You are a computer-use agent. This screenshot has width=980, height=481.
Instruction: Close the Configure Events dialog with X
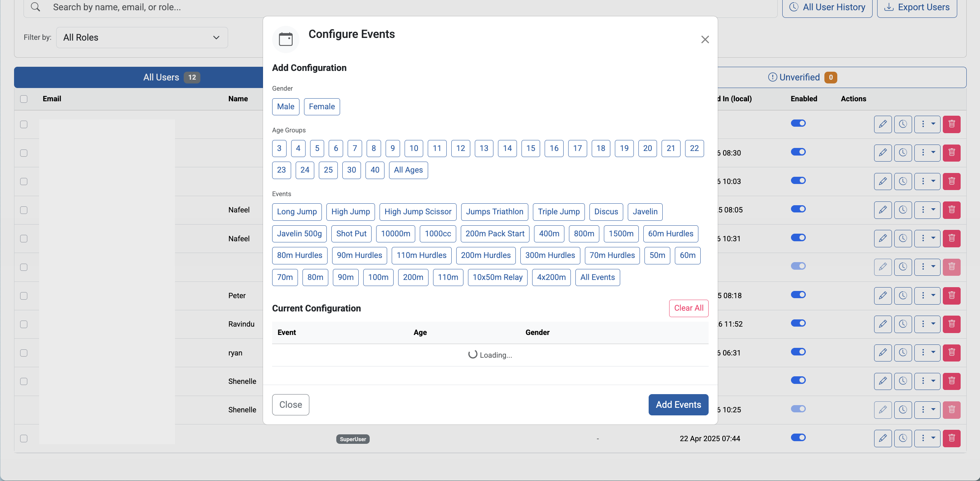(704, 39)
